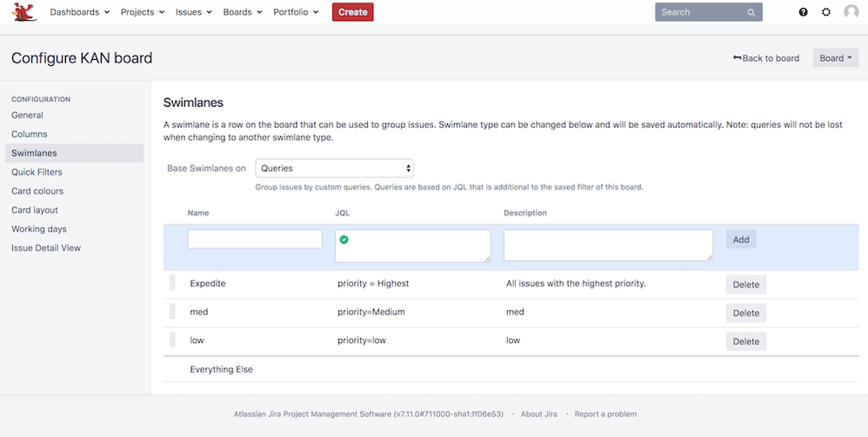Open the help question mark icon
868x437 pixels.
coord(804,12)
